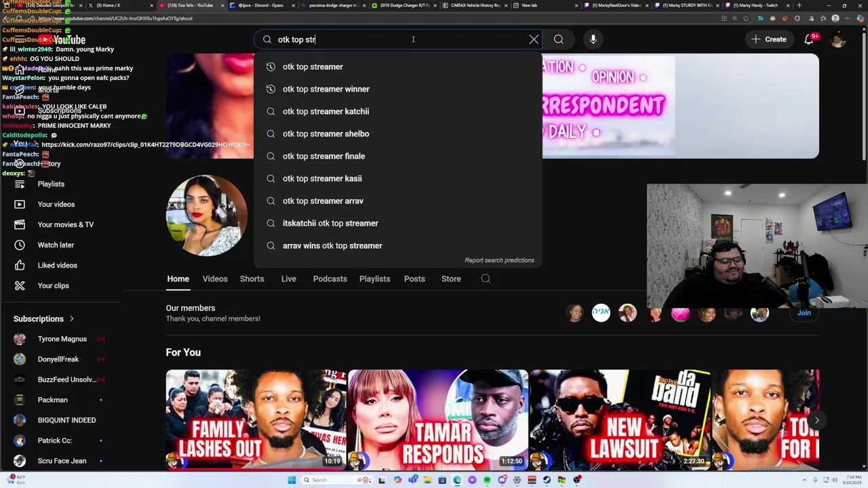Clear the YouTube search box text
The width and height of the screenshot is (868, 488).
(534, 39)
